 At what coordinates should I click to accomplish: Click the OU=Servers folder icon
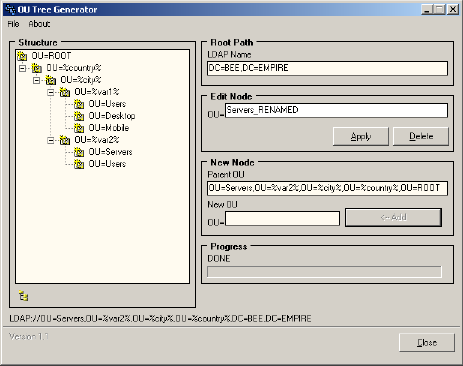point(79,152)
